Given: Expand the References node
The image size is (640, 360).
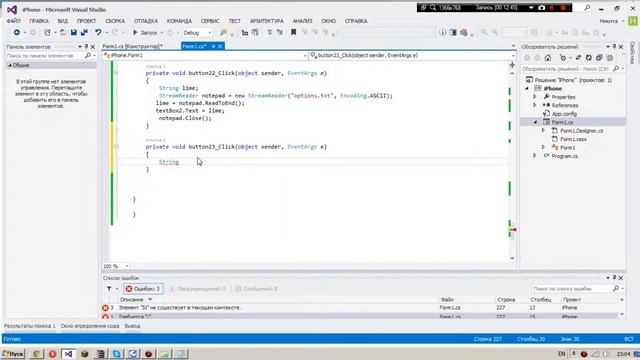Looking at the screenshot, I should pos(535,105).
